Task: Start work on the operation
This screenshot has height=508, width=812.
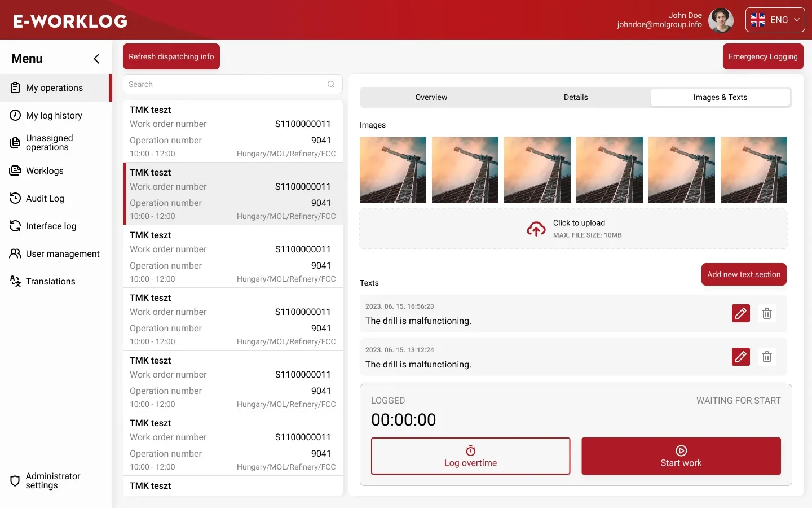Action: coord(681,456)
